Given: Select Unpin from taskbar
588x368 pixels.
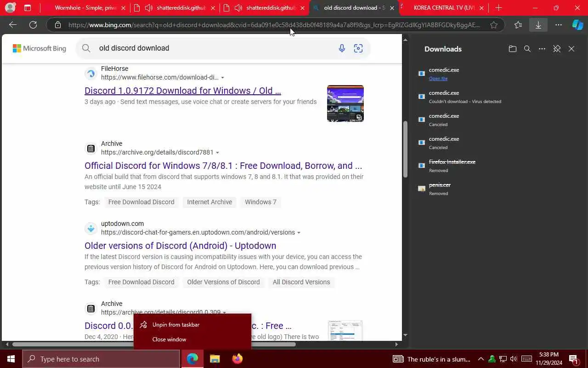Looking at the screenshot, I should coord(192,325).
